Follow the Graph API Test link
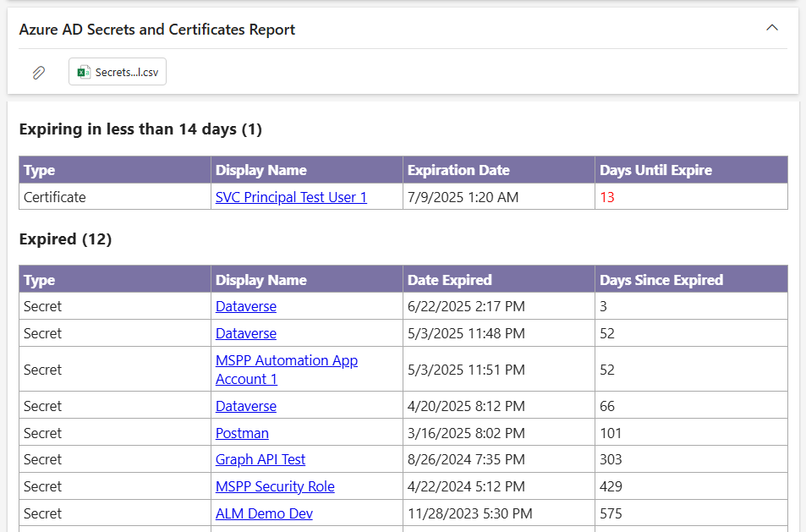This screenshot has height=532, width=806. coord(260,459)
